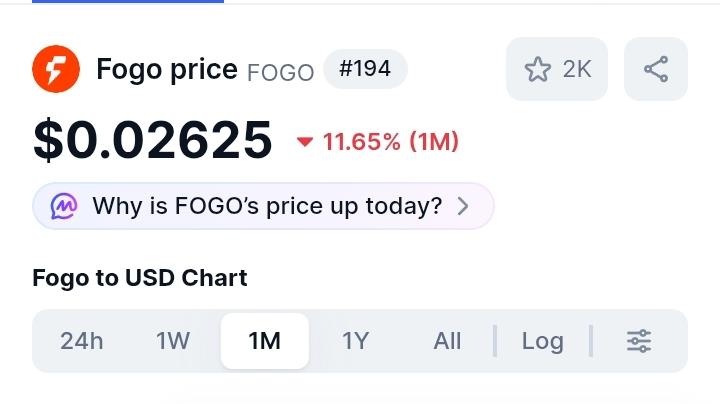Switch chart to 1Y range
The height and width of the screenshot is (404, 720).
[x=356, y=341]
